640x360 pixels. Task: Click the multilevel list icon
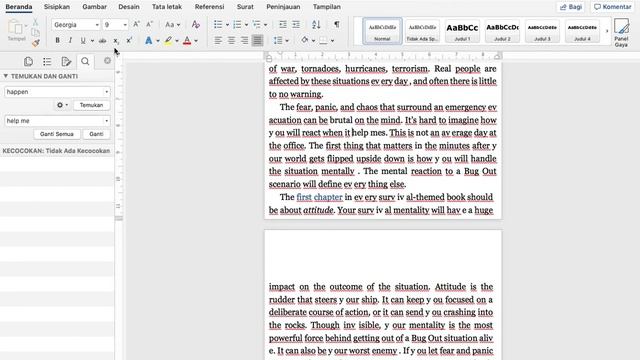[x=256, y=24]
